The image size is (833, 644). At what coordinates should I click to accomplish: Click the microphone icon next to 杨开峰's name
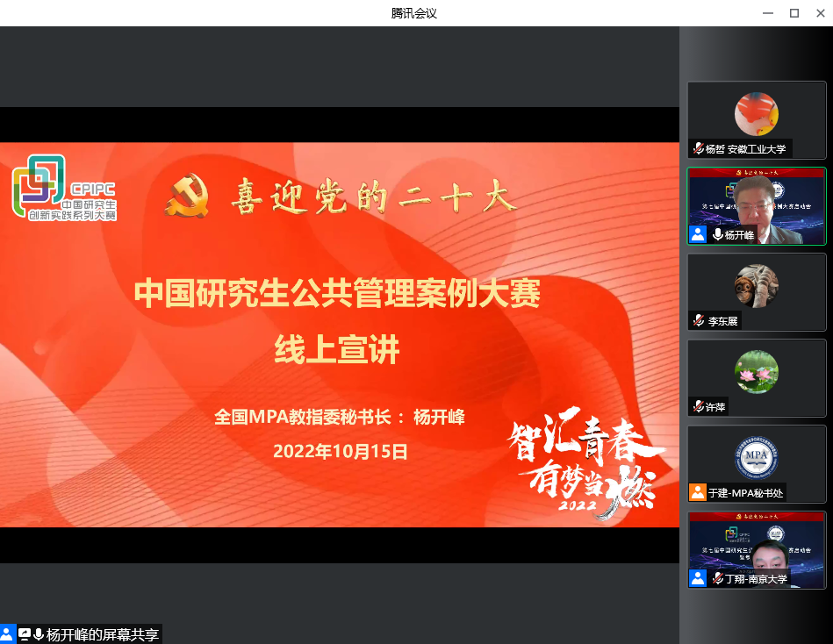click(x=718, y=235)
